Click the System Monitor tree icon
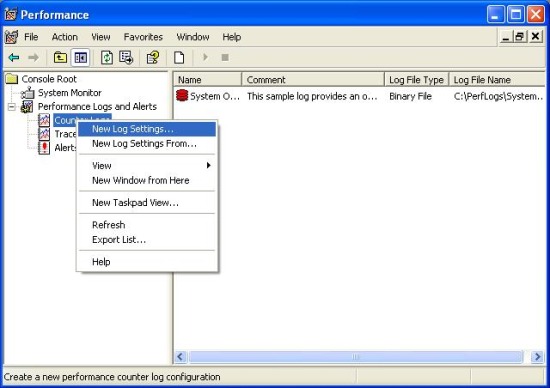This screenshot has width=550, height=388. 27,93
